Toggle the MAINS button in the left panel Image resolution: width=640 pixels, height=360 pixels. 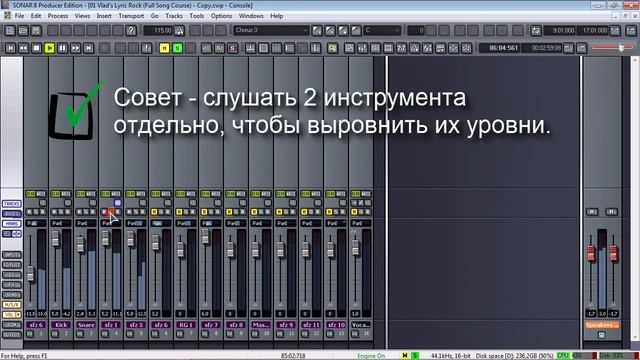11,224
